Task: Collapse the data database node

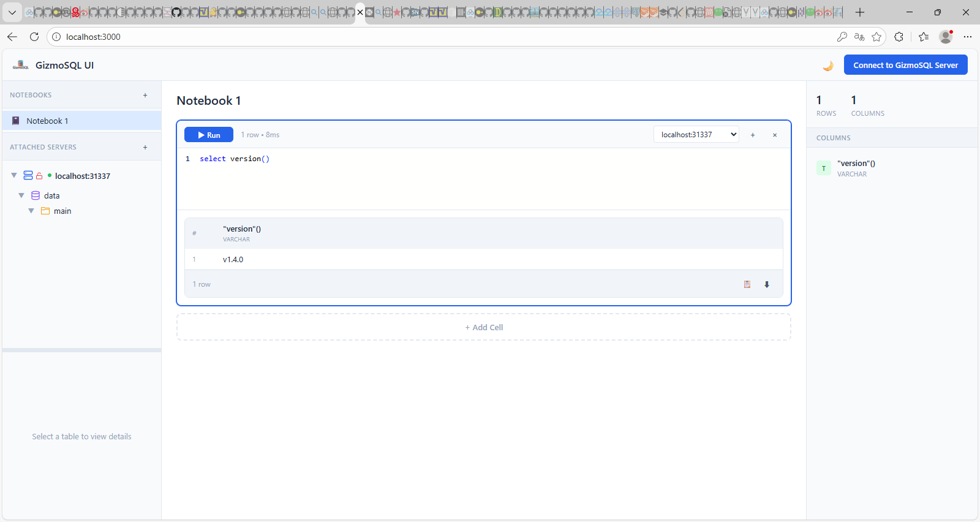Action: 21,195
